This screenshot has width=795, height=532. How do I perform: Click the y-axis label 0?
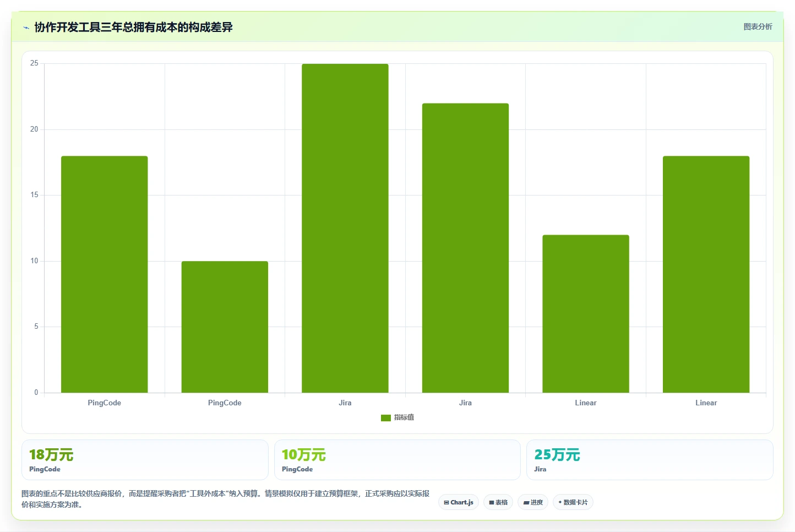(x=36, y=393)
